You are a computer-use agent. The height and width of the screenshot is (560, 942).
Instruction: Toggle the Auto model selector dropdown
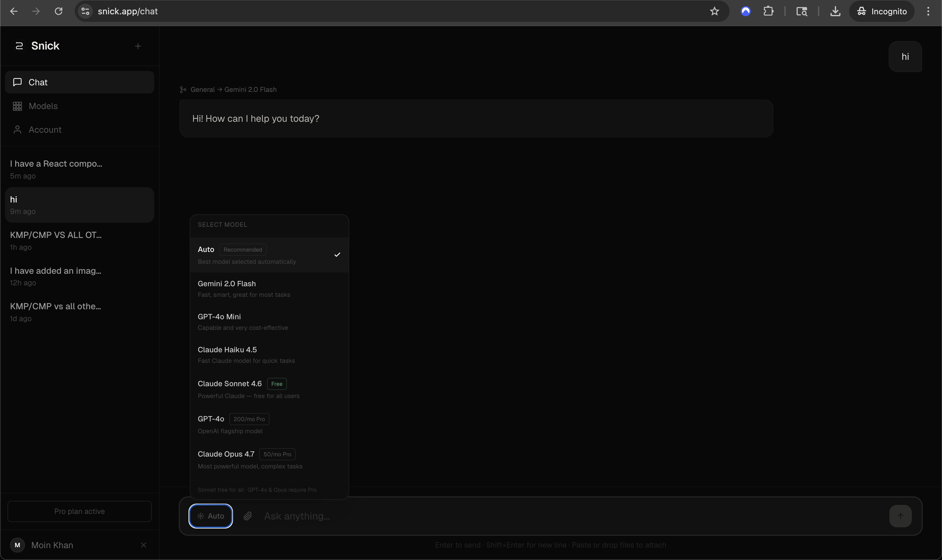point(211,516)
